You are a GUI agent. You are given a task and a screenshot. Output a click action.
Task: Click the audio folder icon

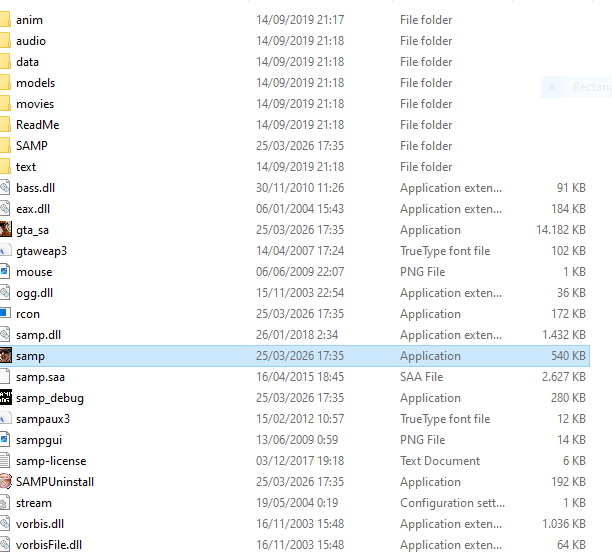click(x=5, y=40)
